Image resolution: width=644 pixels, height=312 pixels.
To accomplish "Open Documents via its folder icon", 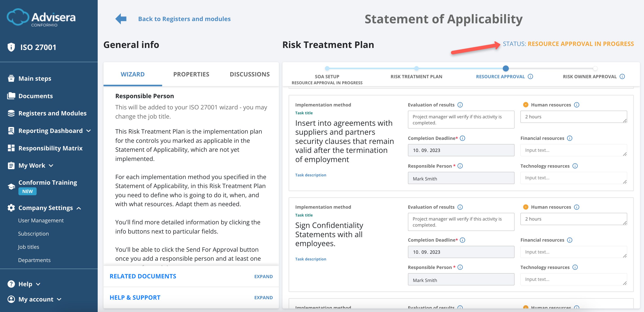I will (x=11, y=96).
